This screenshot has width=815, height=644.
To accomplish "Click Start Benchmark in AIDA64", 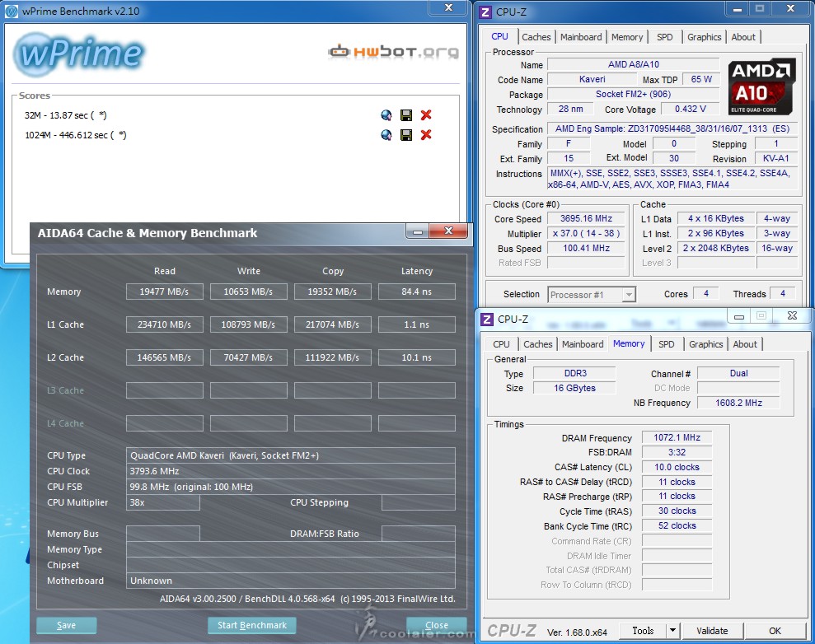I will click(251, 625).
